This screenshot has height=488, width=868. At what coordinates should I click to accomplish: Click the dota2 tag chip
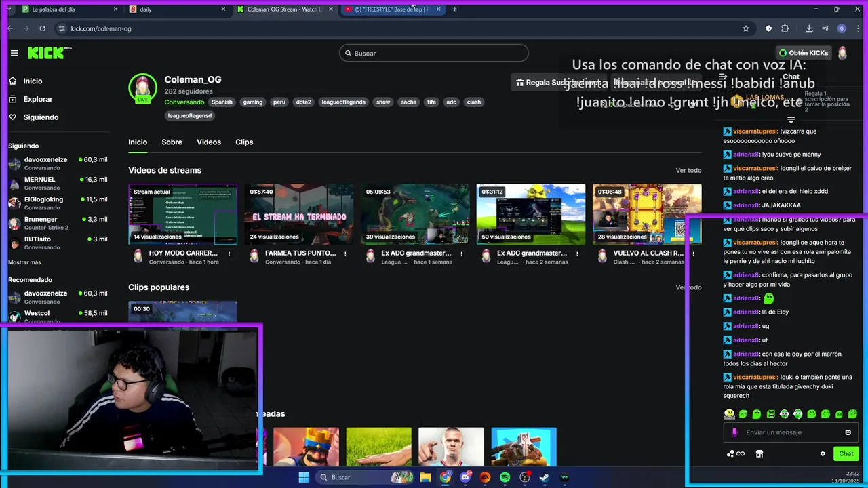[x=303, y=102]
